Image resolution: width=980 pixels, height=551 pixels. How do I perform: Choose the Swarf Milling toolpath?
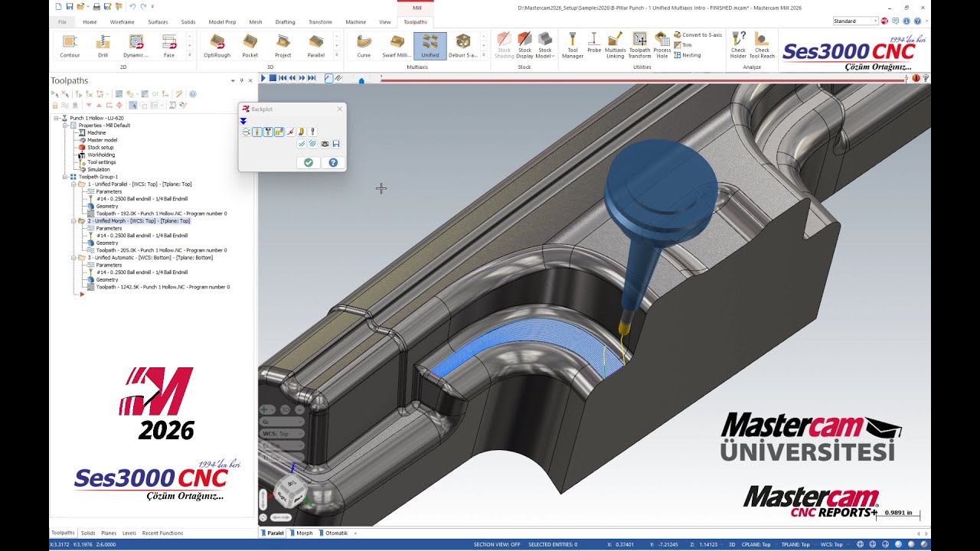(397, 46)
